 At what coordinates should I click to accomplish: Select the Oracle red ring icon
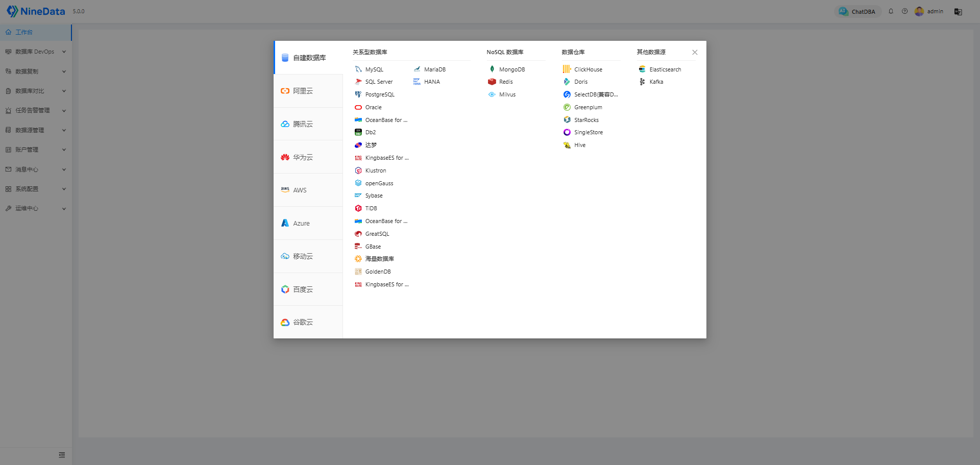click(x=358, y=107)
